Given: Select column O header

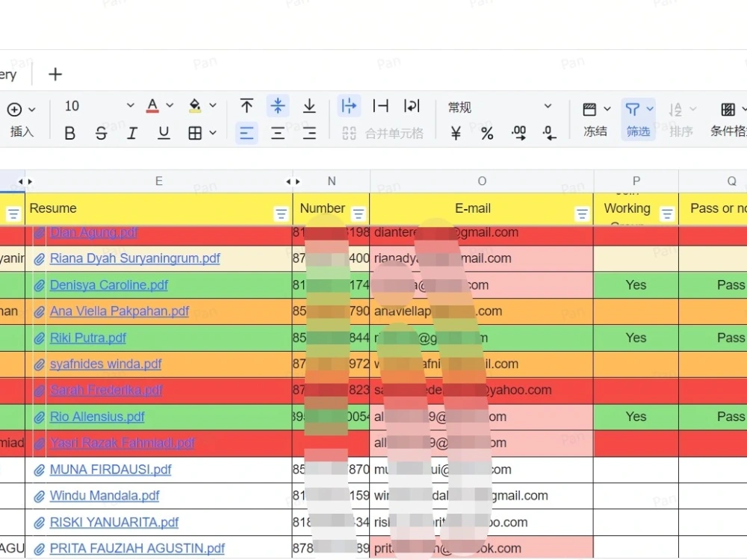Looking at the screenshot, I should point(482,181).
